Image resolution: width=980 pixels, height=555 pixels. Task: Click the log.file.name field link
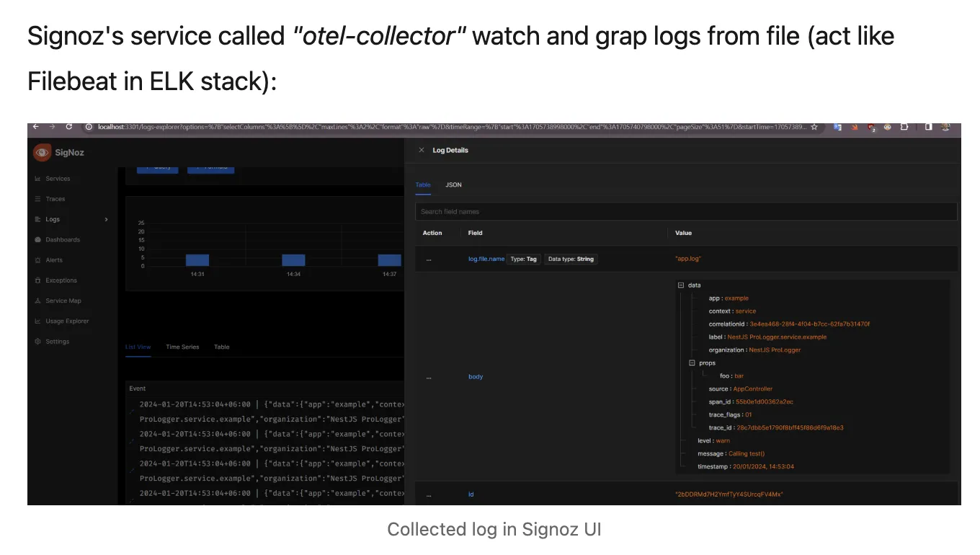pos(486,259)
